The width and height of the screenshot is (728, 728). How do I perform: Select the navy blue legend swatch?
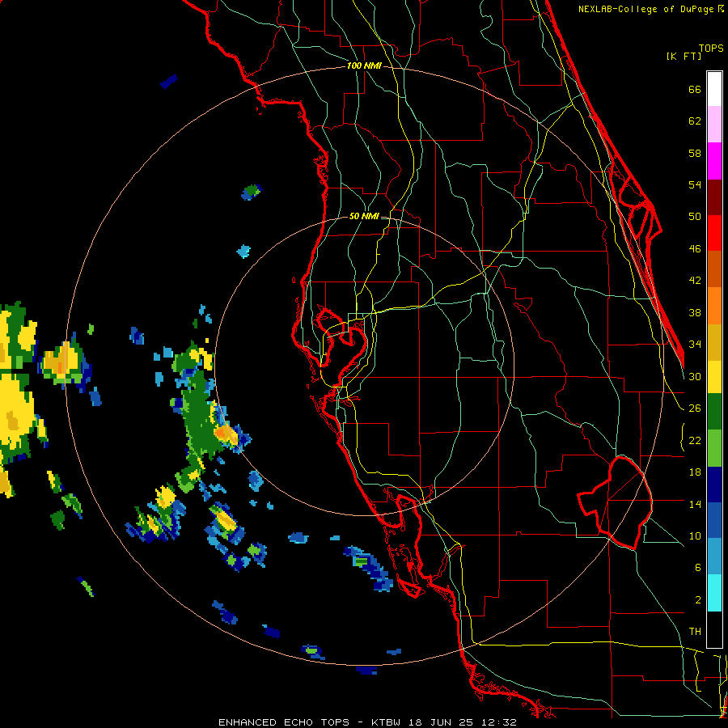click(714, 485)
